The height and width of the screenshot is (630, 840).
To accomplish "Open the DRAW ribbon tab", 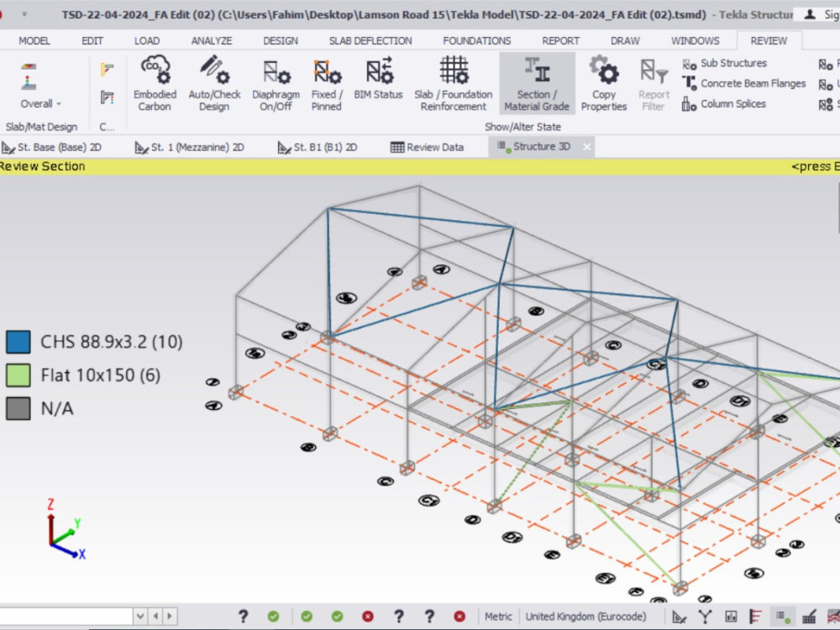I will tap(625, 40).
